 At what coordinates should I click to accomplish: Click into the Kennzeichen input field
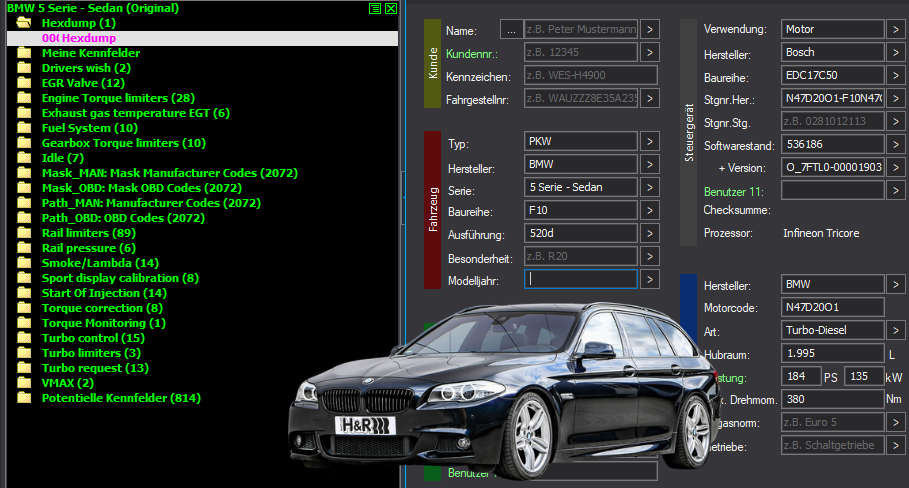click(x=591, y=75)
